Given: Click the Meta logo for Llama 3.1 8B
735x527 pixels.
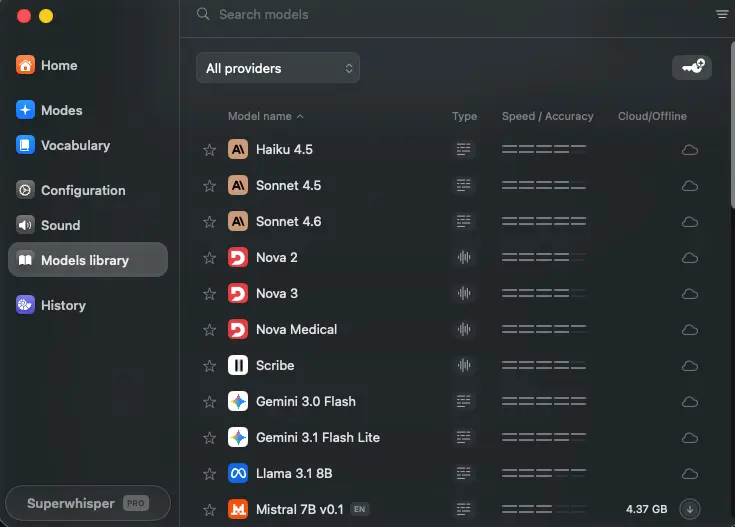Looking at the screenshot, I should coord(238,474).
